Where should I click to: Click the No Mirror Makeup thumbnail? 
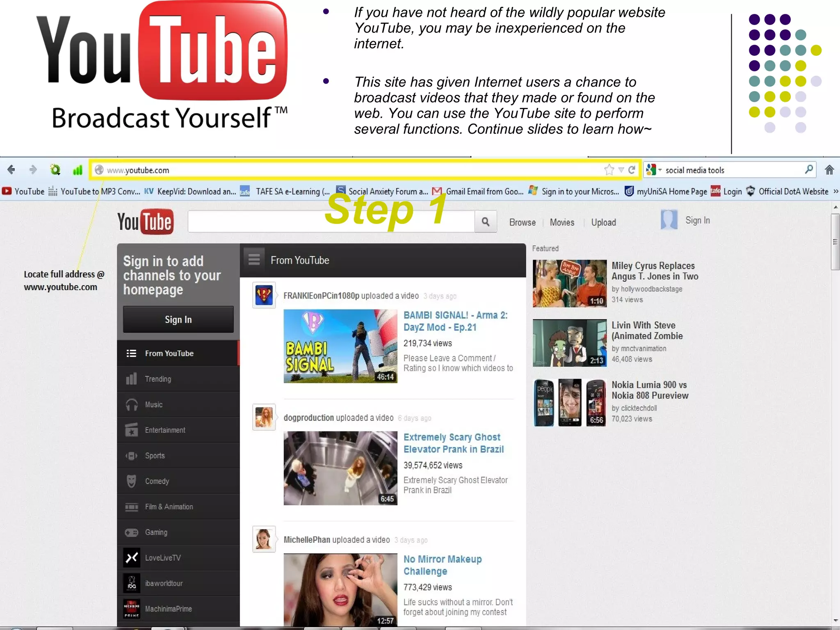tap(340, 590)
